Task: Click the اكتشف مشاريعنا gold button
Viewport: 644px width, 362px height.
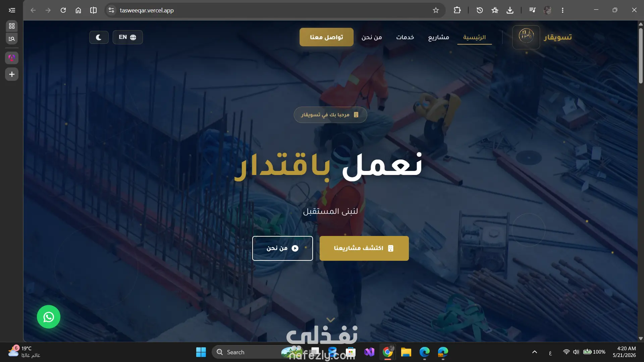Action: point(364,248)
